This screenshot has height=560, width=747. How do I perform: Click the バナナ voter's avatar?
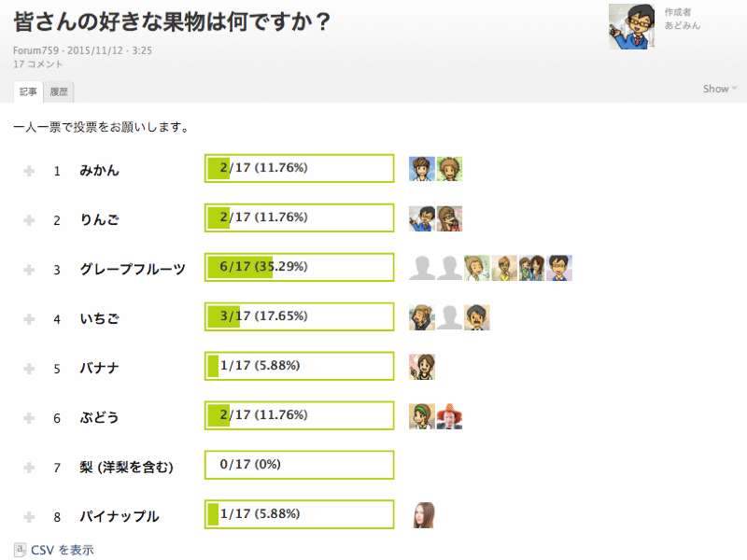(422, 367)
